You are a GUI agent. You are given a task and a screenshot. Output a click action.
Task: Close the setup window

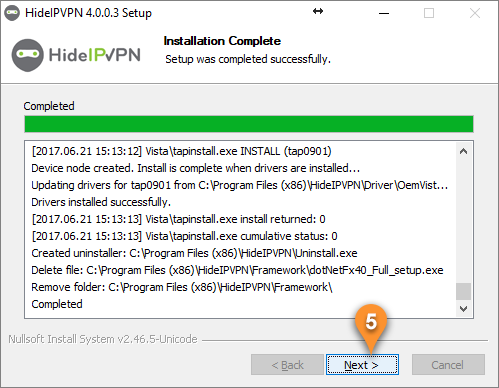click(475, 13)
